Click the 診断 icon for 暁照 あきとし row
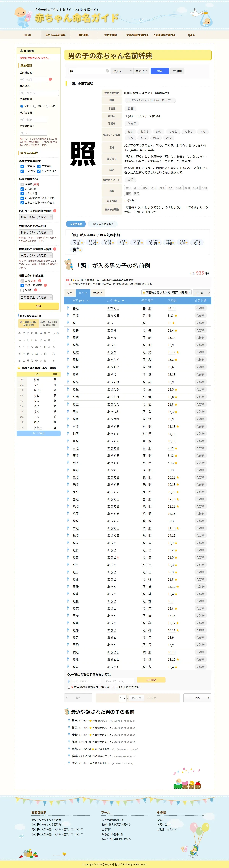This screenshot has width=229, height=868. [200, 652]
